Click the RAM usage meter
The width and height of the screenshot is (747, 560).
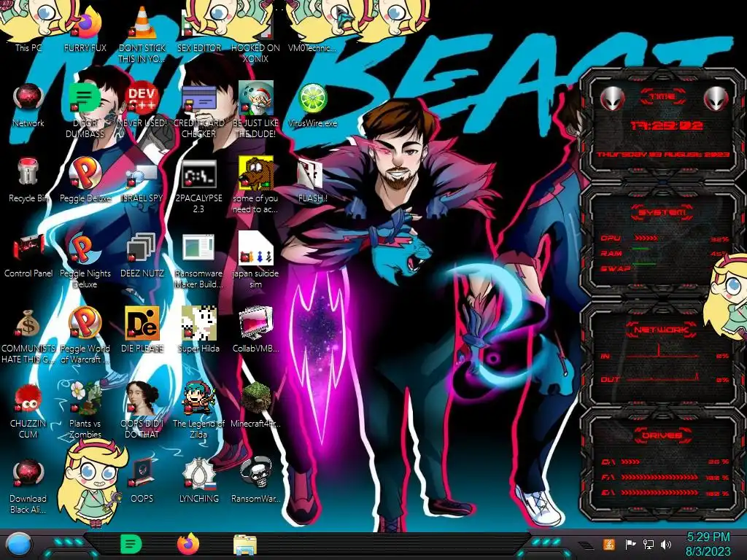pos(640,248)
